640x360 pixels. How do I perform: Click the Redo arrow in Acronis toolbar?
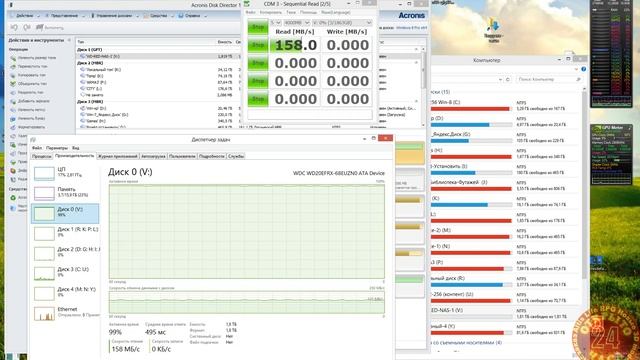27,27
